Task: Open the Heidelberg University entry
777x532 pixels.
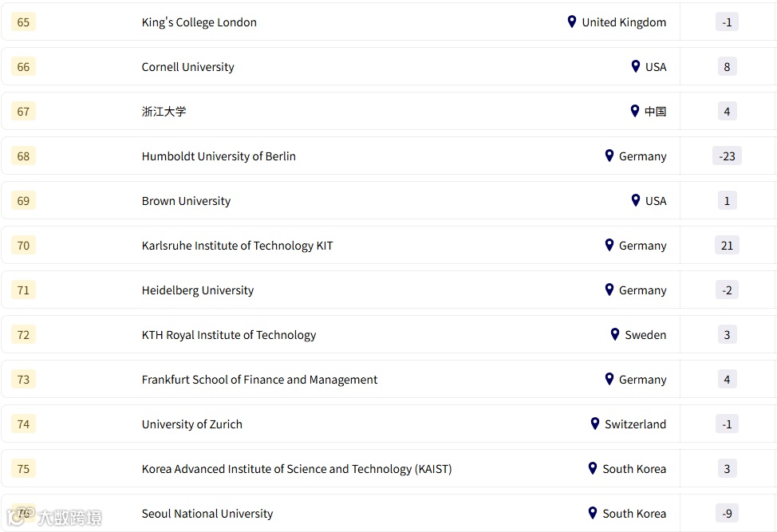Action: coord(197,290)
